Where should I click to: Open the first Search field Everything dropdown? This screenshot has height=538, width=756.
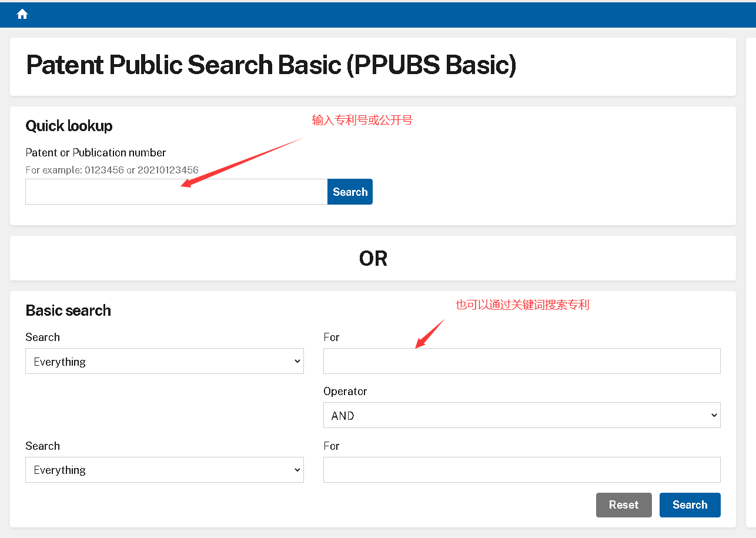[x=164, y=361]
